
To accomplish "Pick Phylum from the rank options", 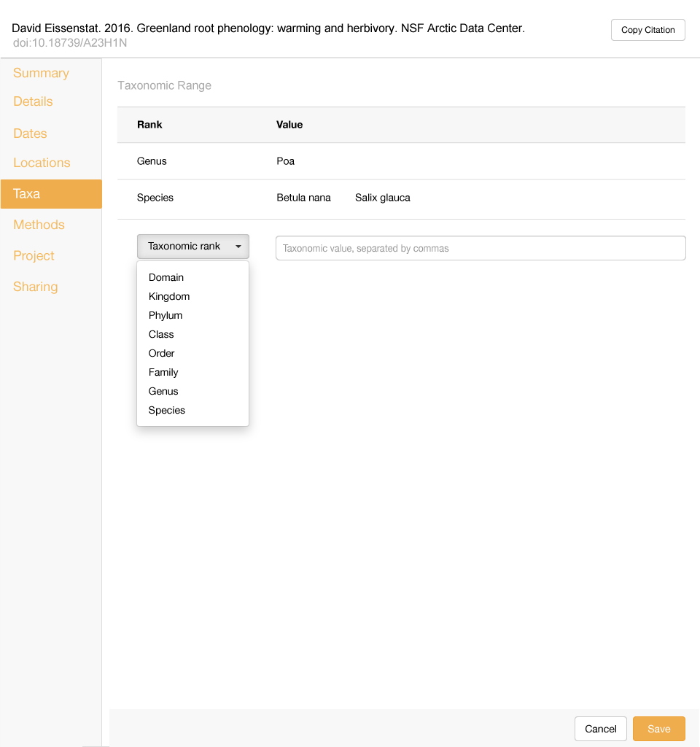I will pyautogui.click(x=166, y=315).
